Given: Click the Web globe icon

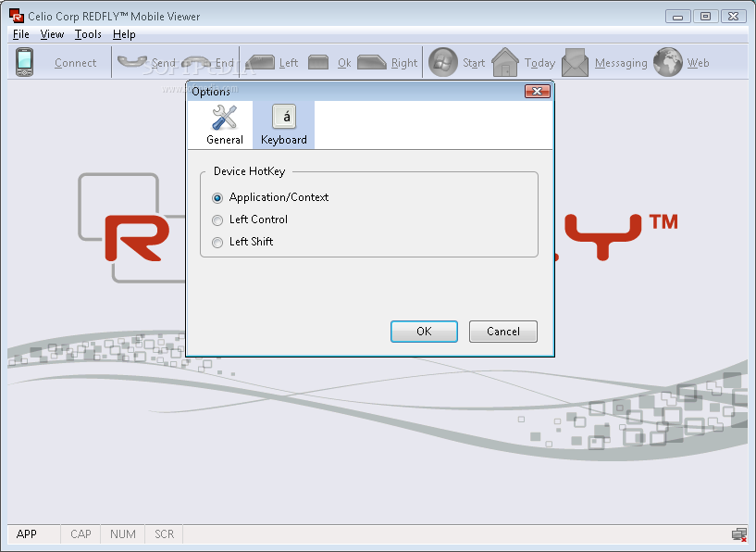Looking at the screenshot, I should point(668,62).
